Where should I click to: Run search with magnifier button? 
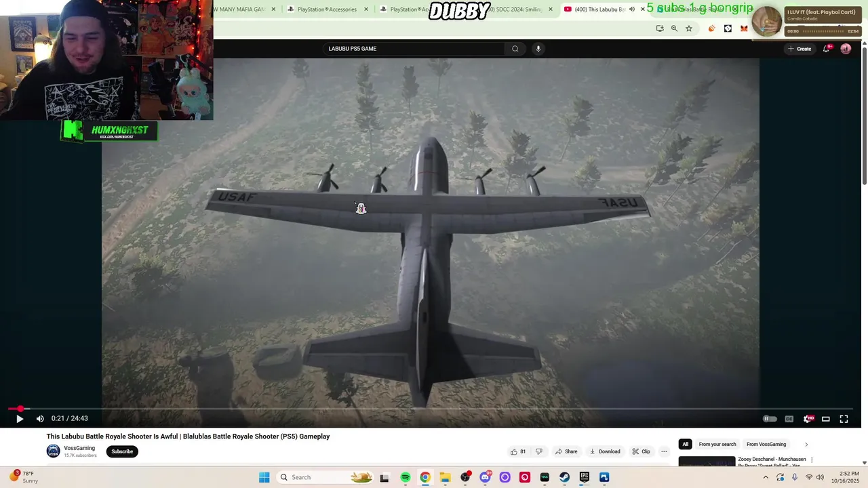point(515,49)
